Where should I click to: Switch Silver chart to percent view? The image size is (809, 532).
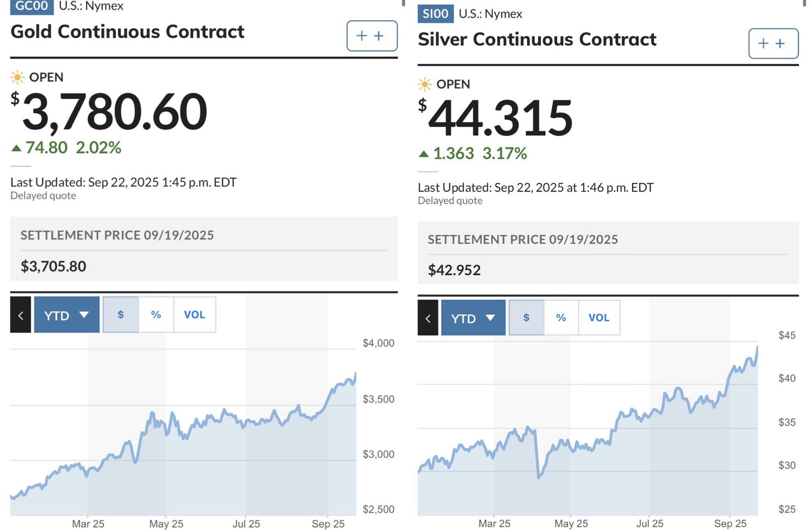click(561, 318)
